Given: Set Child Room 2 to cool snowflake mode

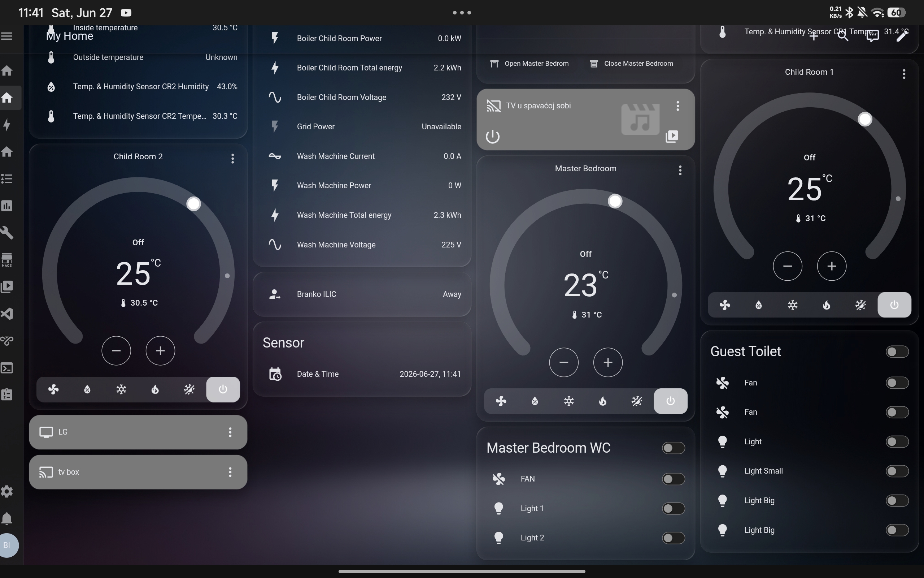Looking at the screenshot, I should [121, 389].
